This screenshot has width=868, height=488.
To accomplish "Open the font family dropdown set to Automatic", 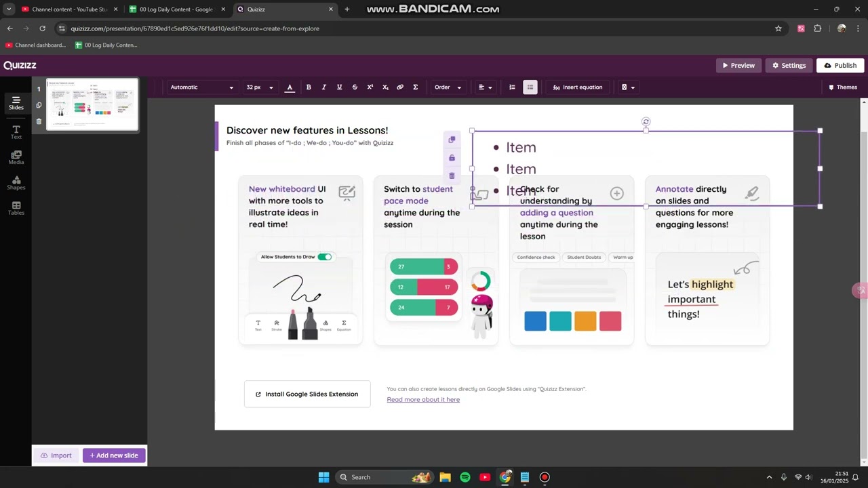I will 201,87.
